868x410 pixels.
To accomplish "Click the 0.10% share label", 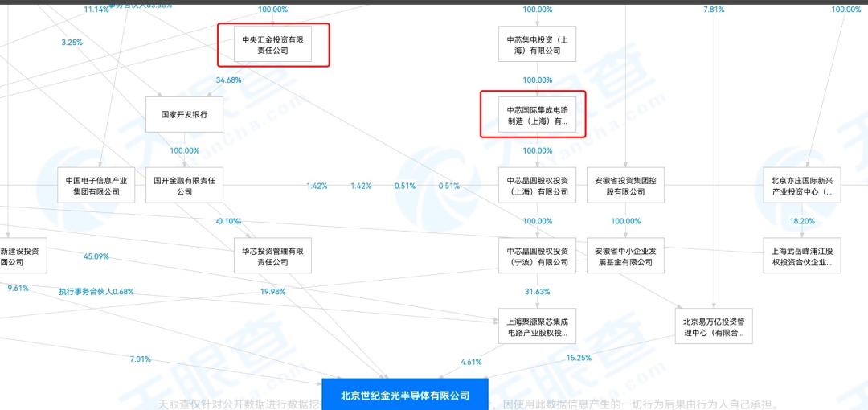I will pyautogui.click(x=228, y=220).
